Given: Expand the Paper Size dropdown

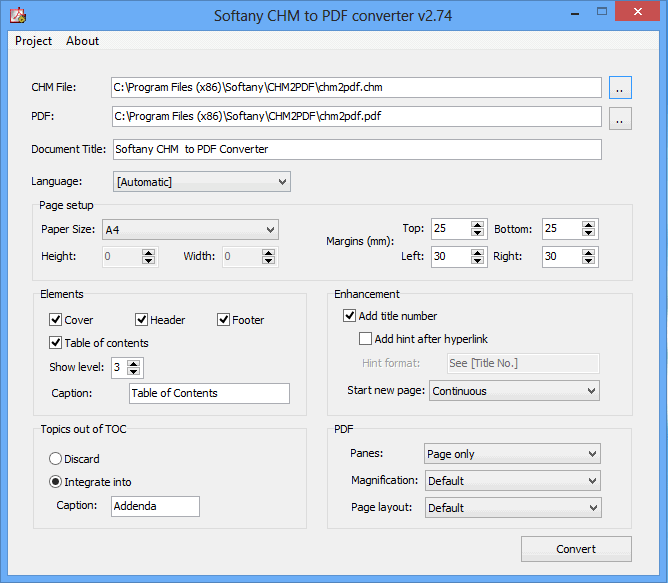Looking at the screenshot, I should point(270,230).
